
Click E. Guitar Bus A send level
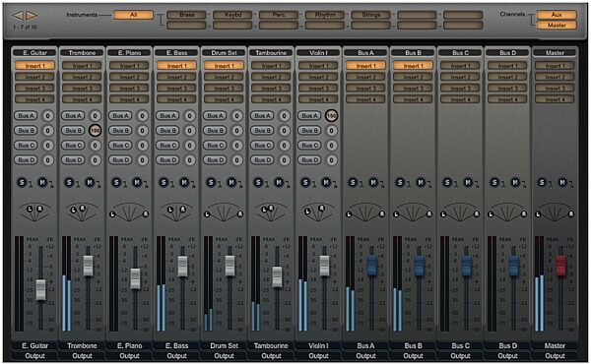coord(47,115)
